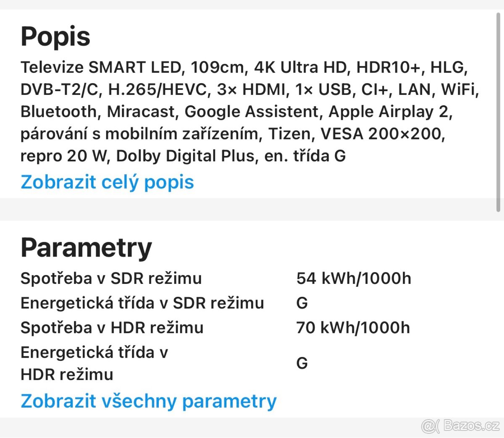Select the "Popis" section heading
The image size is (504, 438).
click(x=55, y=37)
